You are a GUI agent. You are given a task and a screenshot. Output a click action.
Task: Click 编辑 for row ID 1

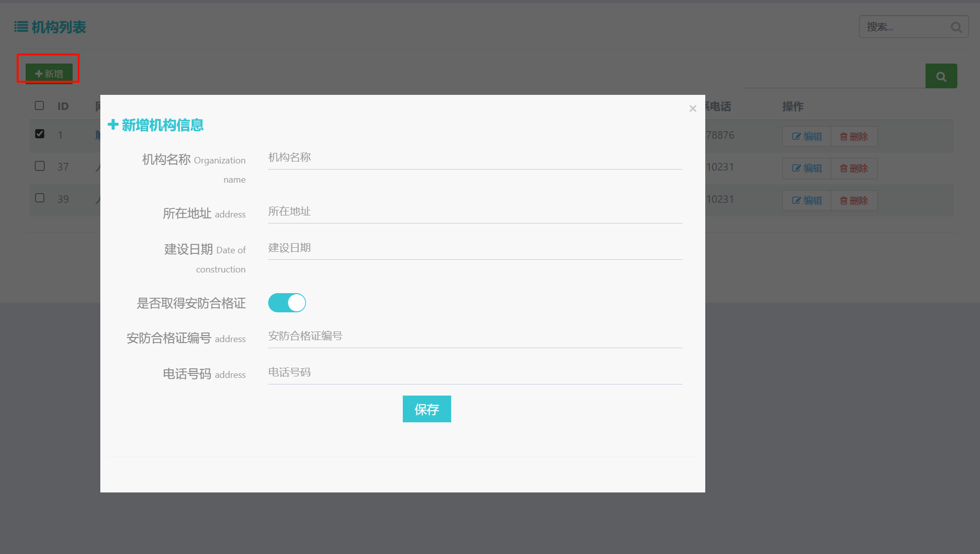807,137
